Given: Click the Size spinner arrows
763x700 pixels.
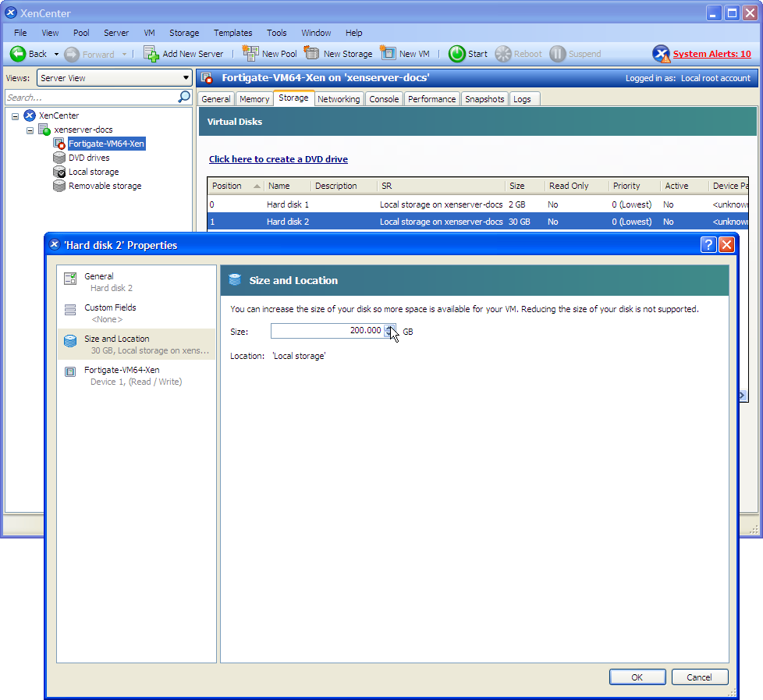Looking at the screenshot, I should (x=389, y=331).
